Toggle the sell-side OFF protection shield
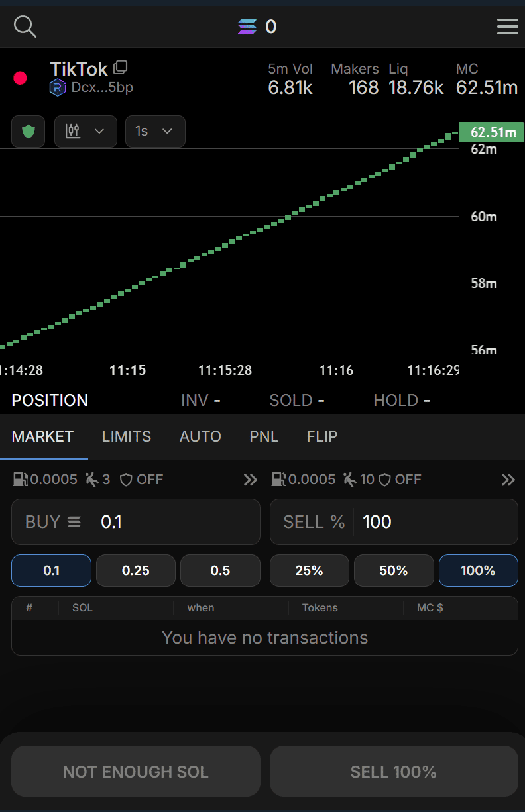This screenshot has width=525, height=812. tap(400, 480)
